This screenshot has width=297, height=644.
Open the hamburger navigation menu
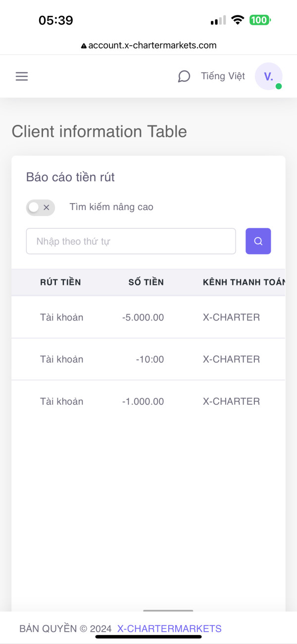pyautogui.click(x=22, y=76)
